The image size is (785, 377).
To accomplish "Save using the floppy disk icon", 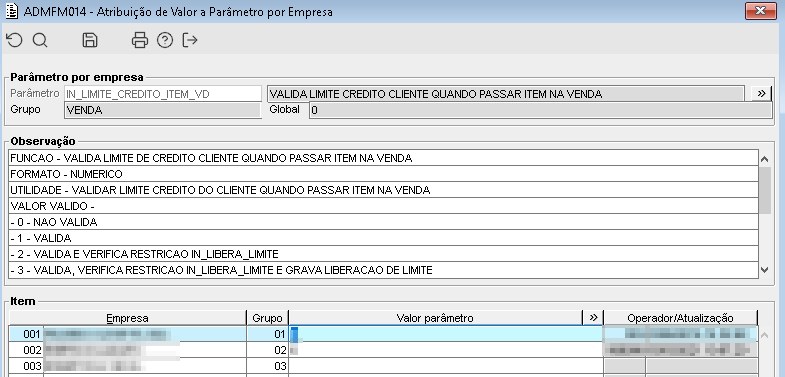I will coord(90,40).
